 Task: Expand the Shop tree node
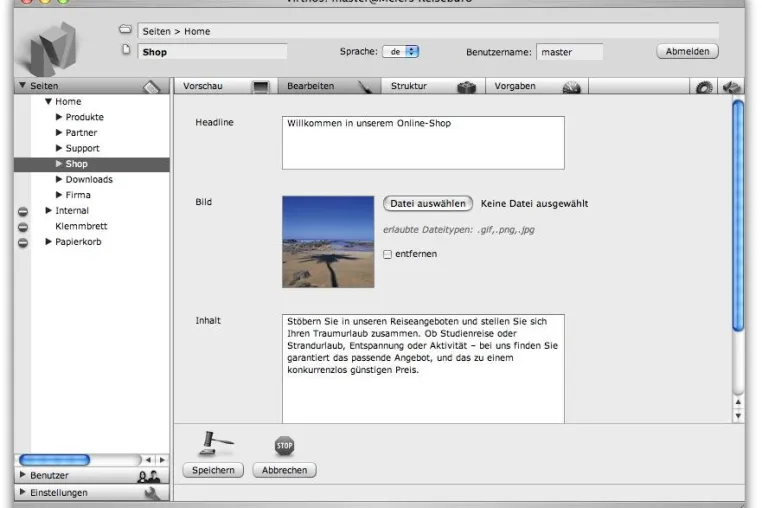[x=59, y=163]
